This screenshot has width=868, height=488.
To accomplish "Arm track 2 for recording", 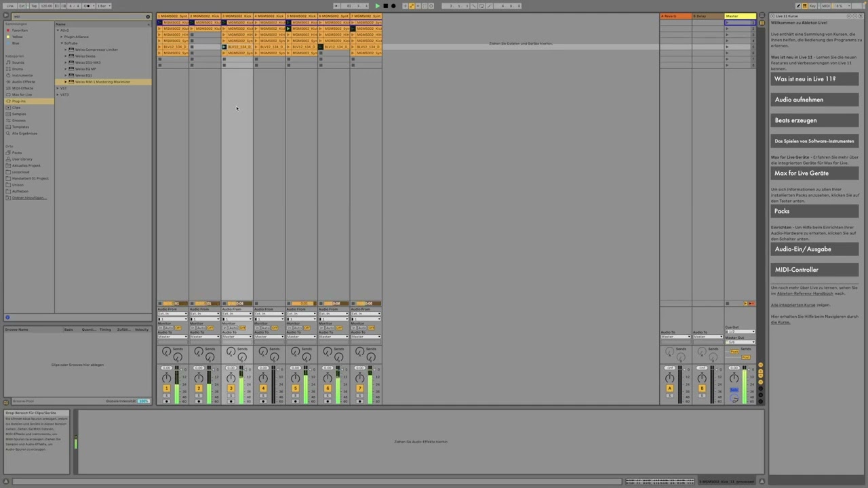I will click(x=199, y=401).
